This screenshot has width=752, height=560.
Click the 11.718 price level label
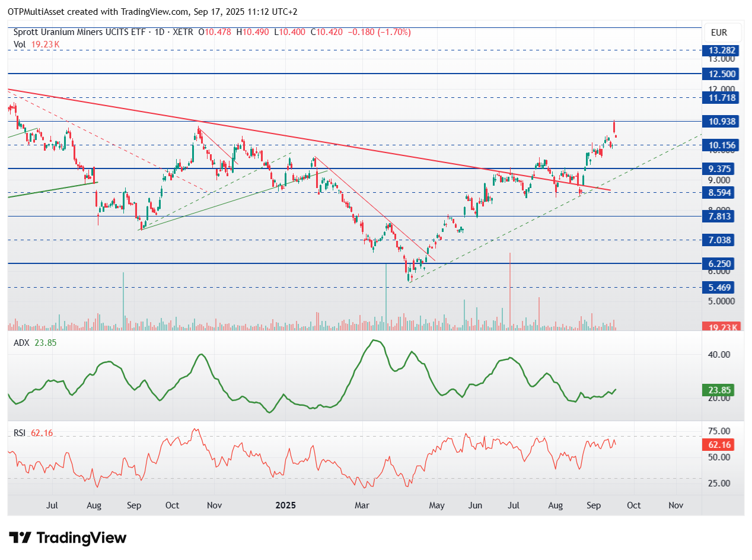(722, 97)
